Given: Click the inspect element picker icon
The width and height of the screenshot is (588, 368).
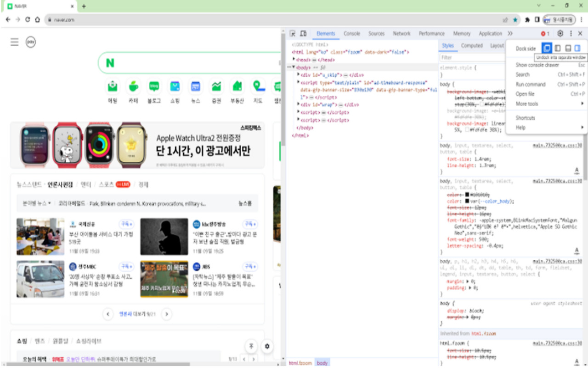Looking at the screenshot, I should [293, 34].
